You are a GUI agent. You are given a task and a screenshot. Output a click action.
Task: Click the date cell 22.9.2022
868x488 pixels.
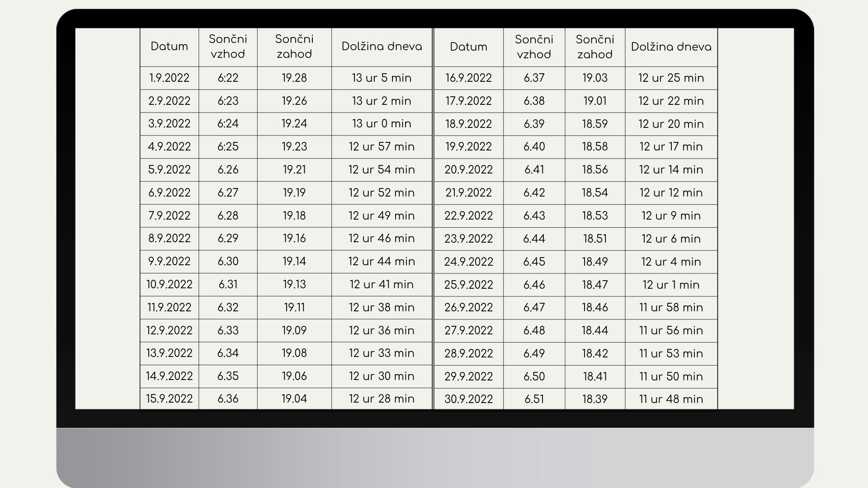click(x=468, y=216)
